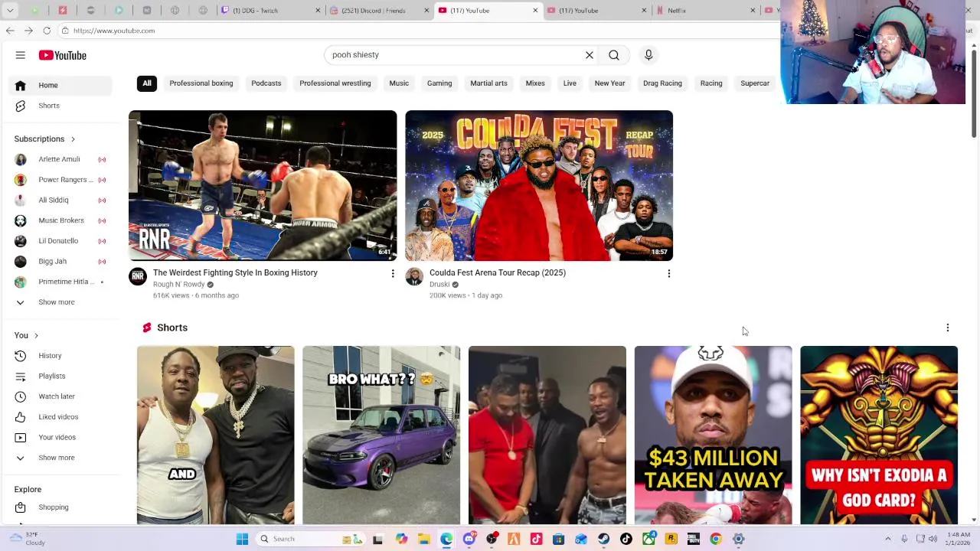Viewport: 980px width, 551px height.
Task: Select the Drag Racing filter chip
Action: pyautogui.click(x=662, y=83)
